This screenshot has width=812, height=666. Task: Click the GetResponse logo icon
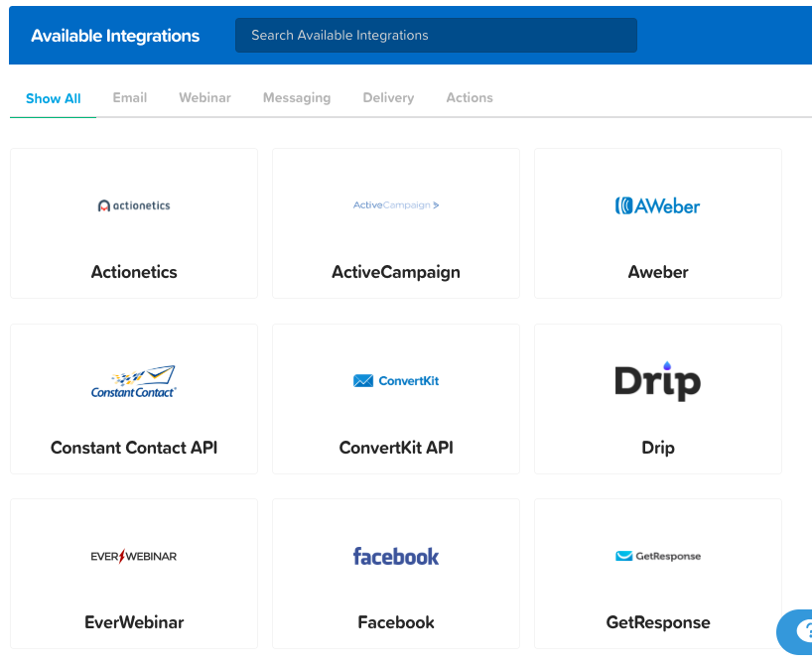pos(658,556)
